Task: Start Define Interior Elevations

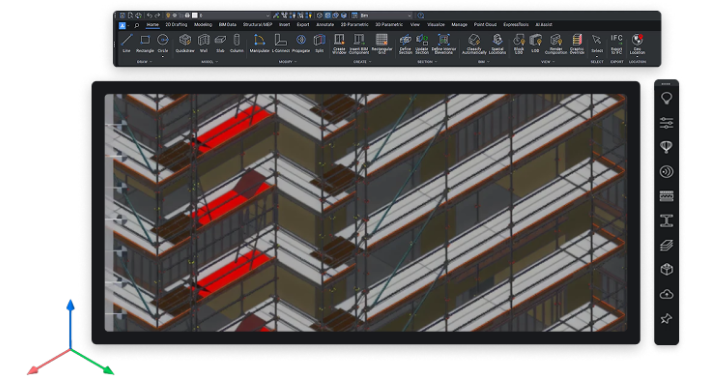Action: (443, 44)
